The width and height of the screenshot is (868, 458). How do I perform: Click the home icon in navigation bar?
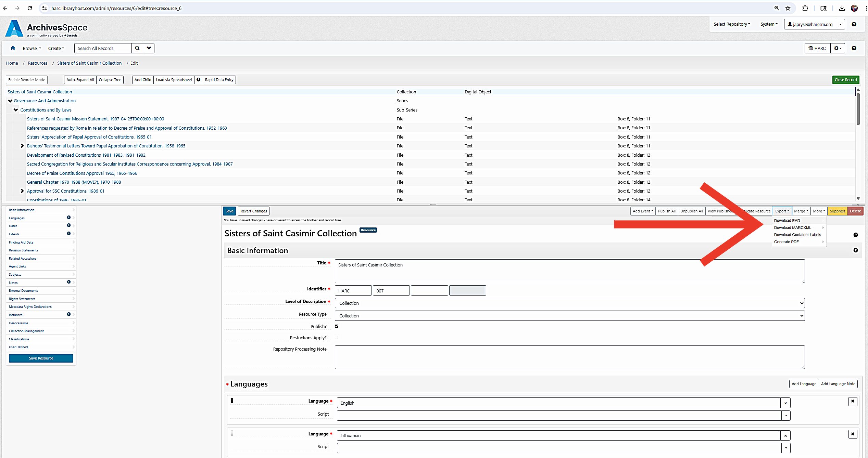[x=13, y=48]
